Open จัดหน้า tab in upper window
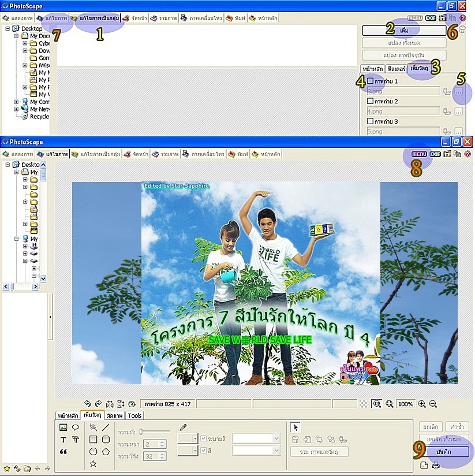The width and height of the screenshot is (475, 476). tap(136, 18)
